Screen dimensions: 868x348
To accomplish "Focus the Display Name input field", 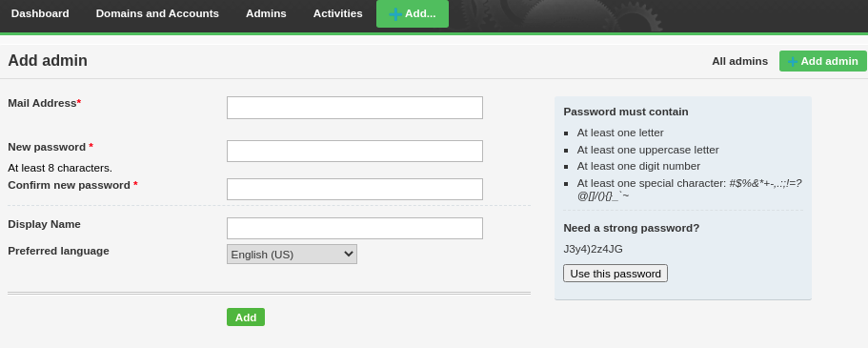I will pos(354,228).
